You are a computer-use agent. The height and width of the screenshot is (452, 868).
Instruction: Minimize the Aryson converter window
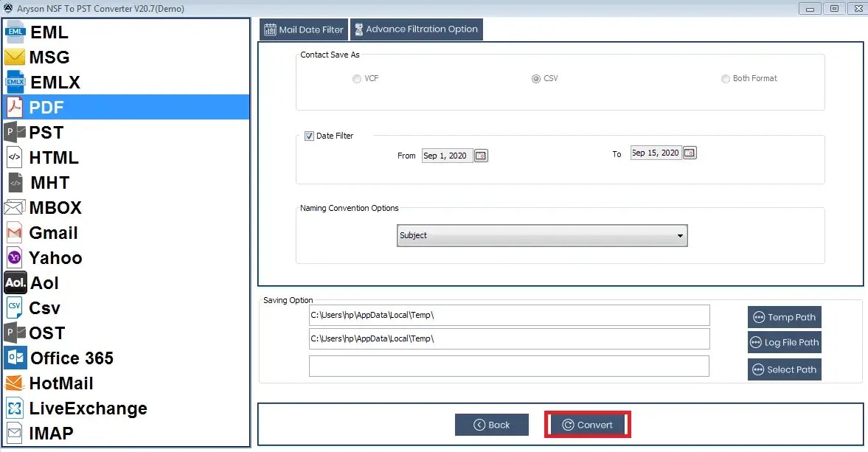[810, 8]
